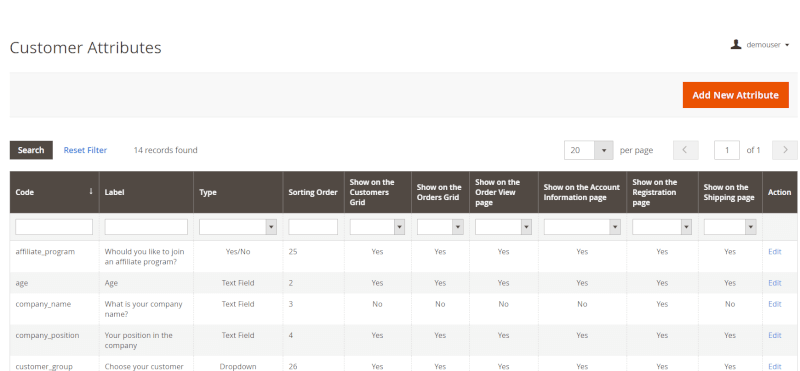800x371 pixels.
Task: Click the user avatar icon
Action: tap(736, 44)
